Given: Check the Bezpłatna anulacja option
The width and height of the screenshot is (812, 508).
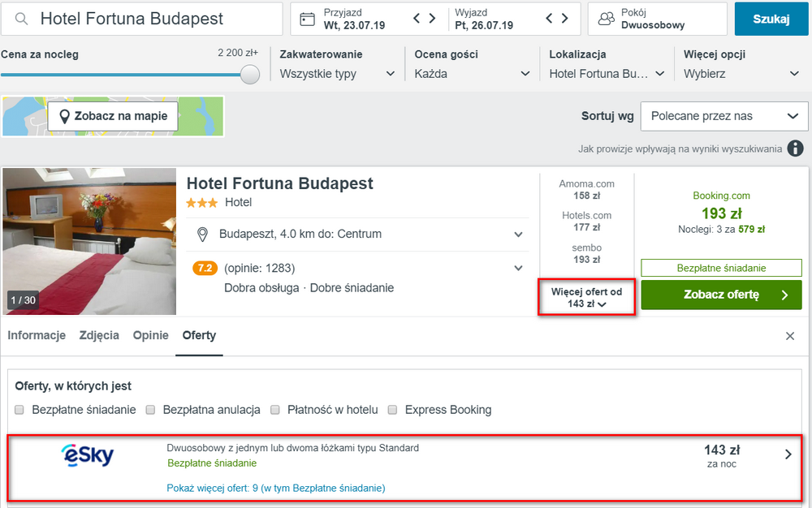Looking at the screenshot, I should pyautogui.click(x=150, y=410).
